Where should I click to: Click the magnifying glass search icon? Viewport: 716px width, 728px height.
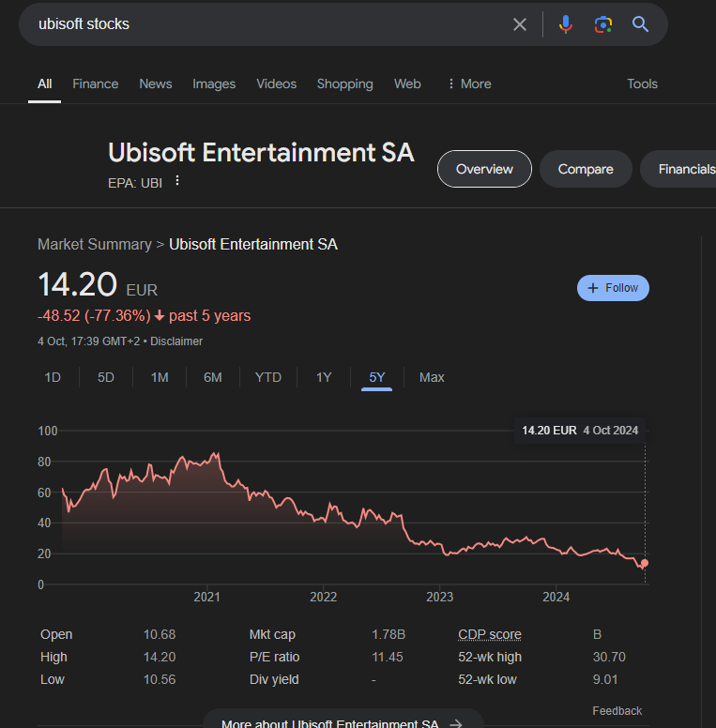coord(640,24)
